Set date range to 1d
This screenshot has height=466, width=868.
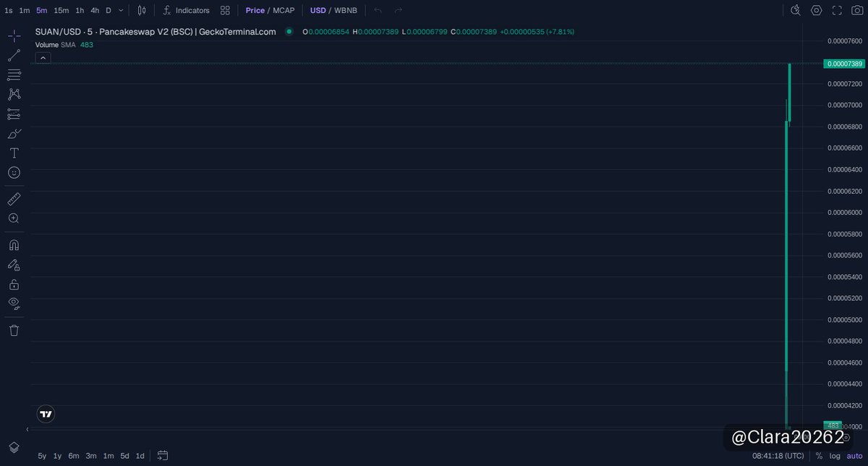pyautogui.click(x=140, y=456)
